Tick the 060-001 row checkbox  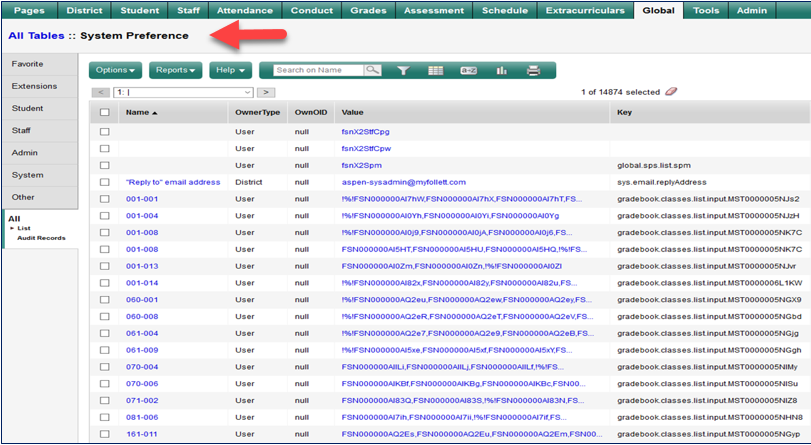[105, 300]
